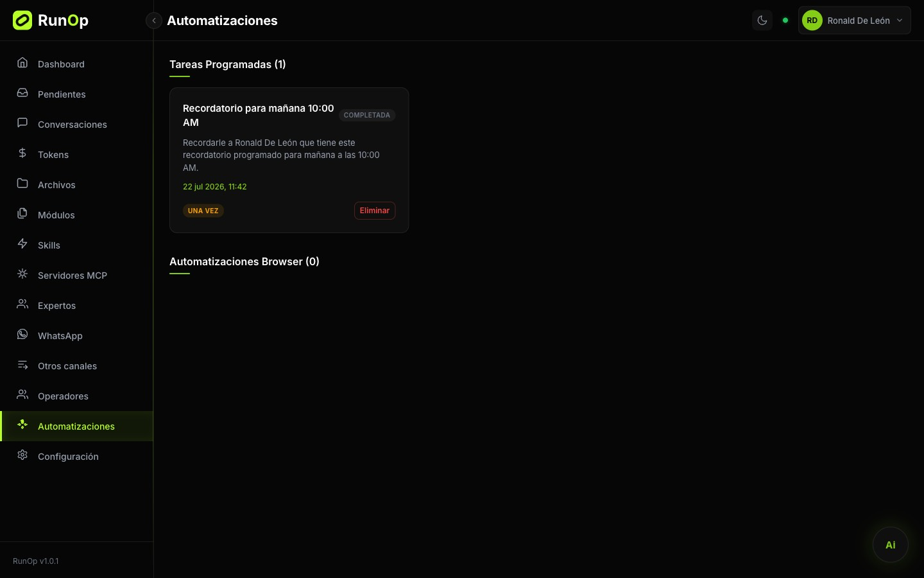The height and width of the screenshot is (578, 924).
Task: Open Pendientes inbox icon
Action: click(22, 93)
